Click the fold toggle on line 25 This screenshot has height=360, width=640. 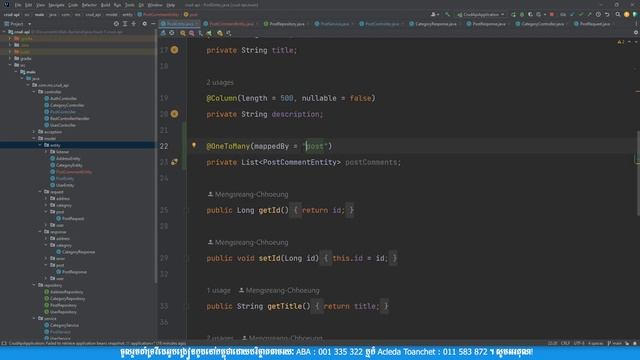tap(187, 210)
